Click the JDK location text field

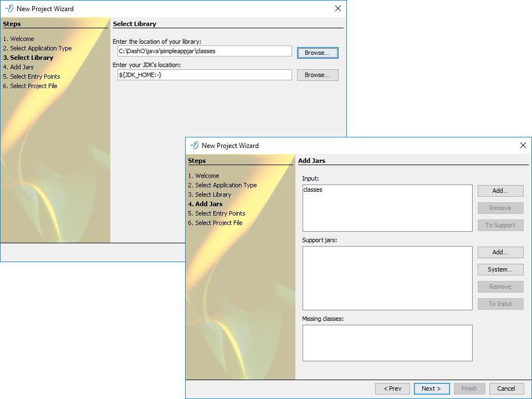click(204, 75)
